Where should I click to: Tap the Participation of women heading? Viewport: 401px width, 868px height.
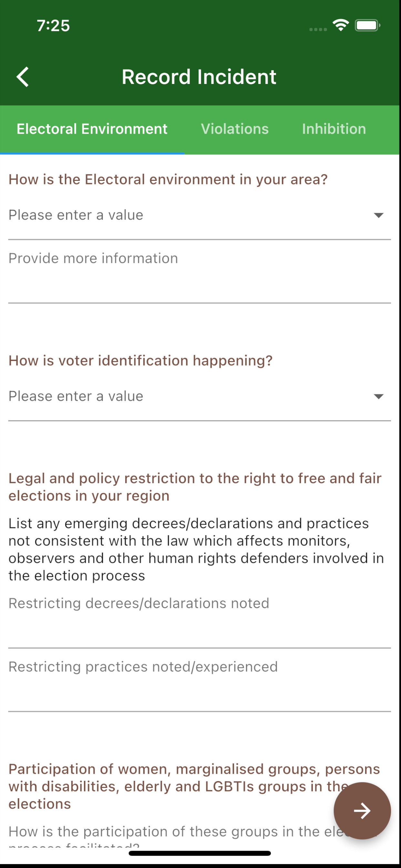175,786
